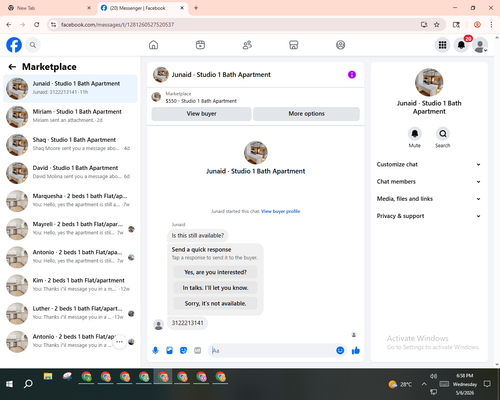Open the Marketplace storefront icon
500x400 pixels.
pyautogui.click(x=294, y=45)
